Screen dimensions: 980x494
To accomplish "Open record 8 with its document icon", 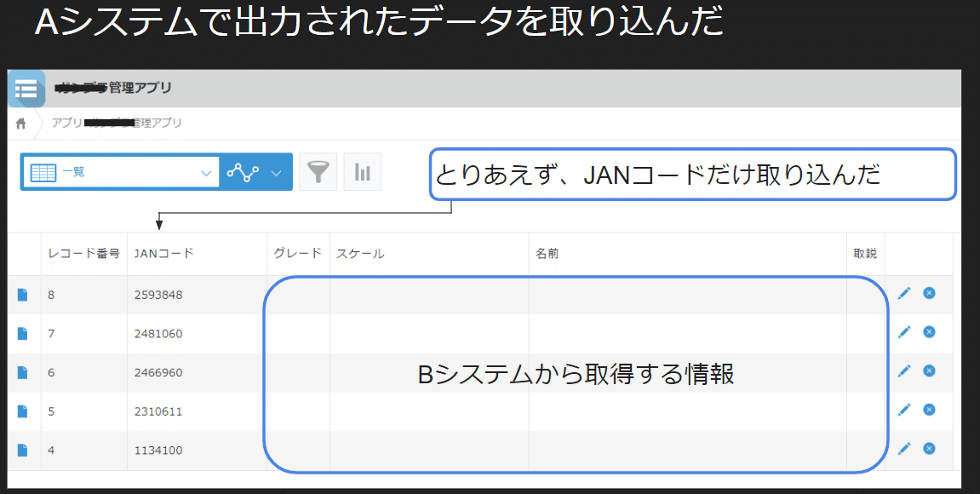I will click(x=22, y=293).
